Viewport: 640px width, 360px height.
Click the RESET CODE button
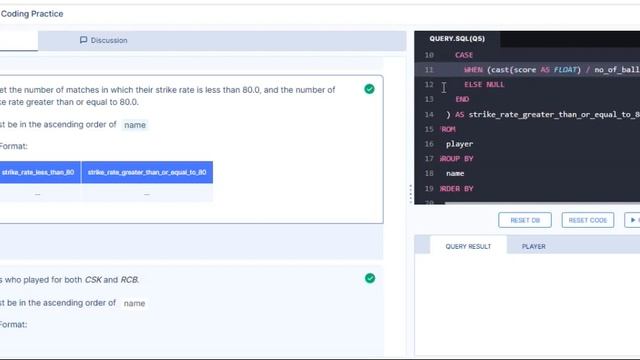[588, 220]
